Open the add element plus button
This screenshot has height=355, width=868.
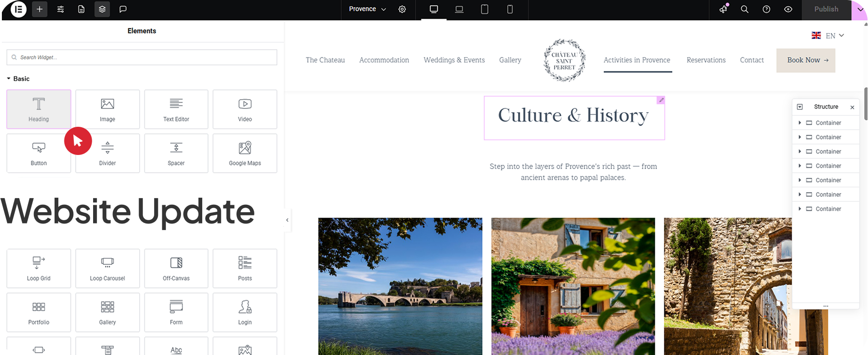39,9
